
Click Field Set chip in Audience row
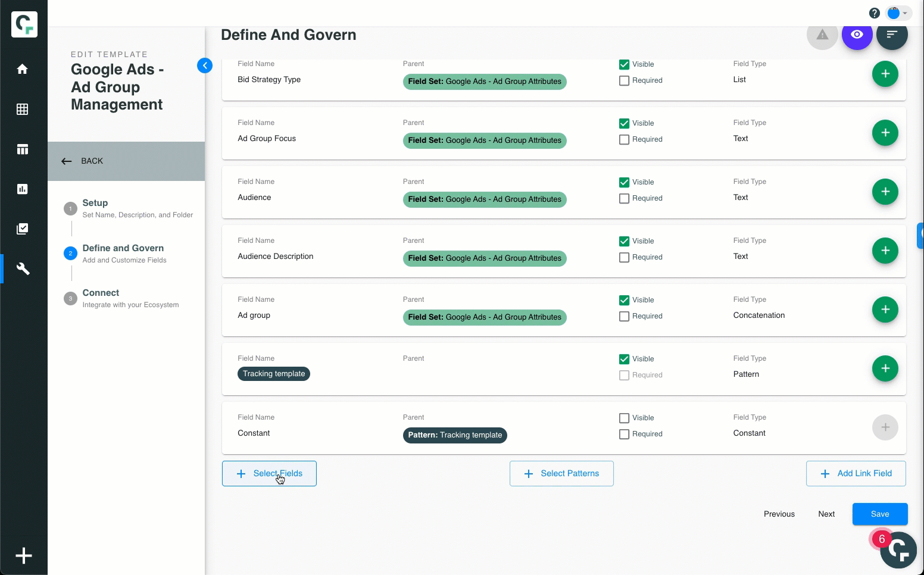coord(485,199)
